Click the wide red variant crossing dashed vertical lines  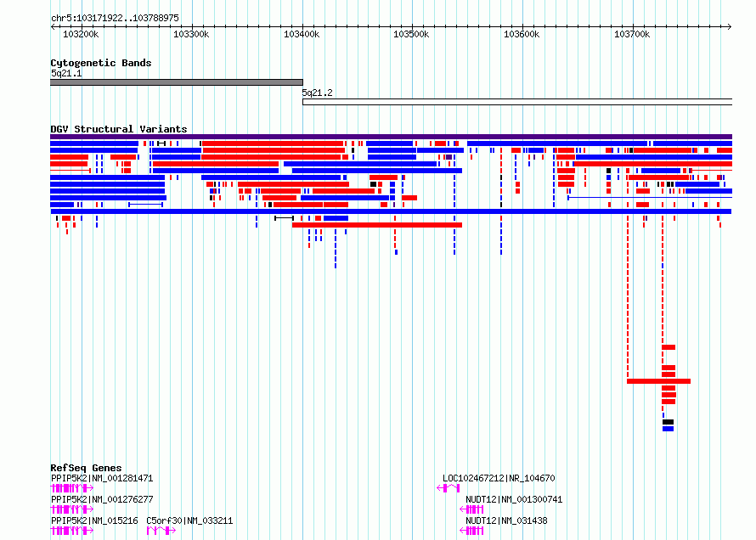tap(658, 381)
